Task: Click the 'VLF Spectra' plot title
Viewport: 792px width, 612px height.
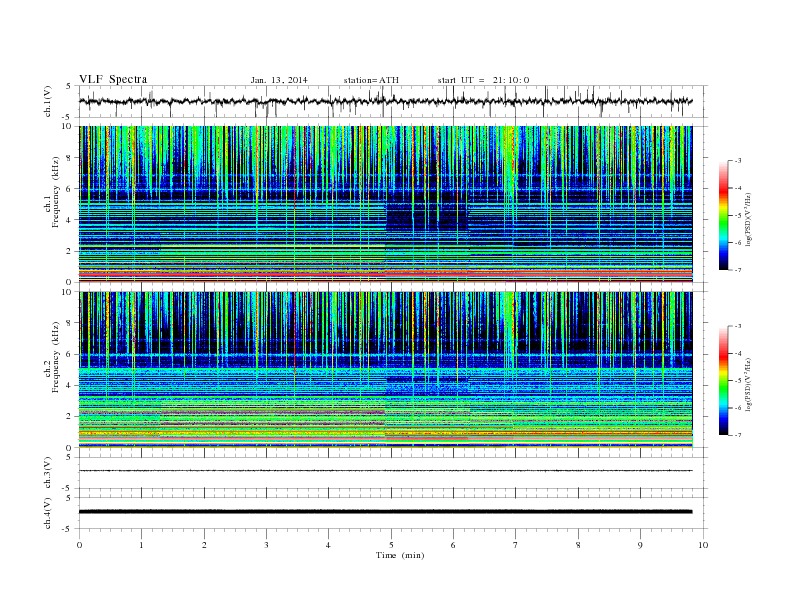Action: tap(113, 79)
